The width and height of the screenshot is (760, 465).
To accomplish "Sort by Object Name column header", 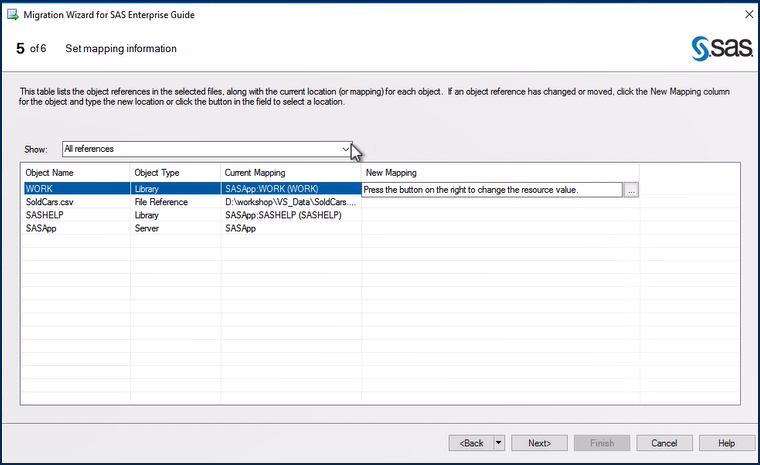I will point(74,173).
